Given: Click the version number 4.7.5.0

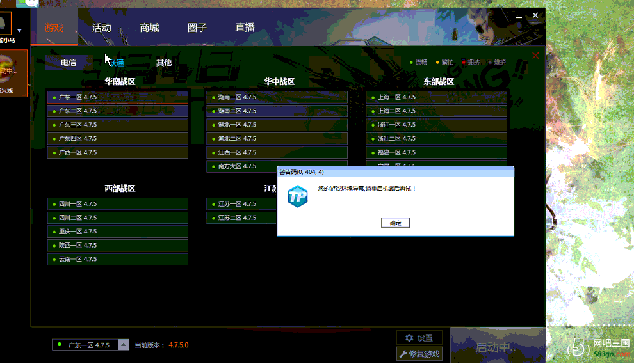Looking at the screenshot, I should coord(178,345).
